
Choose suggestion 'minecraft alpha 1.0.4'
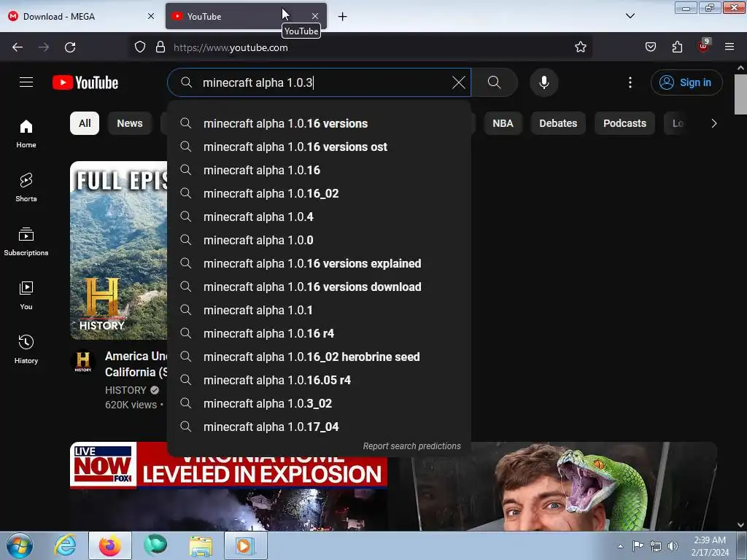[x=320, y=217]
